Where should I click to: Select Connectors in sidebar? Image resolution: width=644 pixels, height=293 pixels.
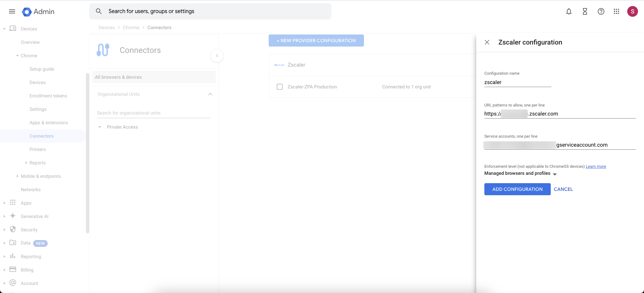click(42, 136)
